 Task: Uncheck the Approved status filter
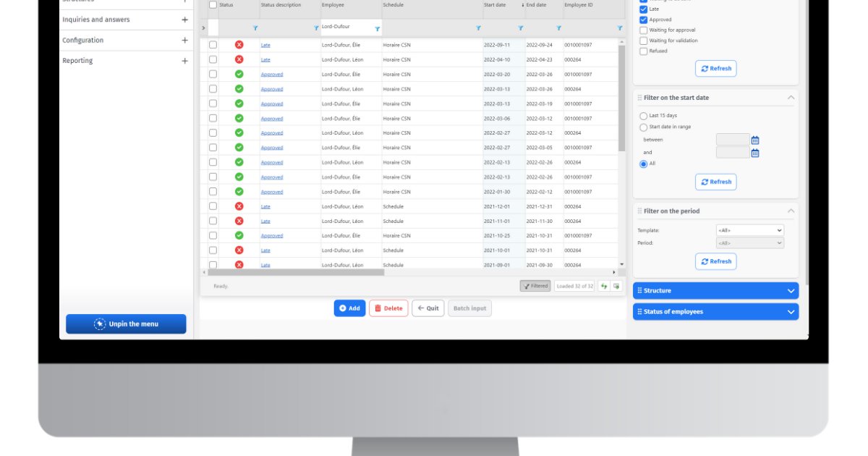coord(643,19)
